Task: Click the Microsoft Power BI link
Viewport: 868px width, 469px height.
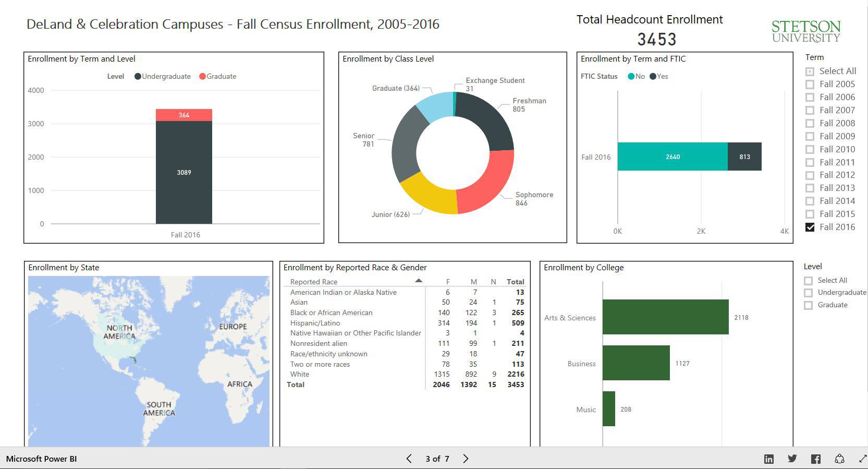Action: [41, 459]
